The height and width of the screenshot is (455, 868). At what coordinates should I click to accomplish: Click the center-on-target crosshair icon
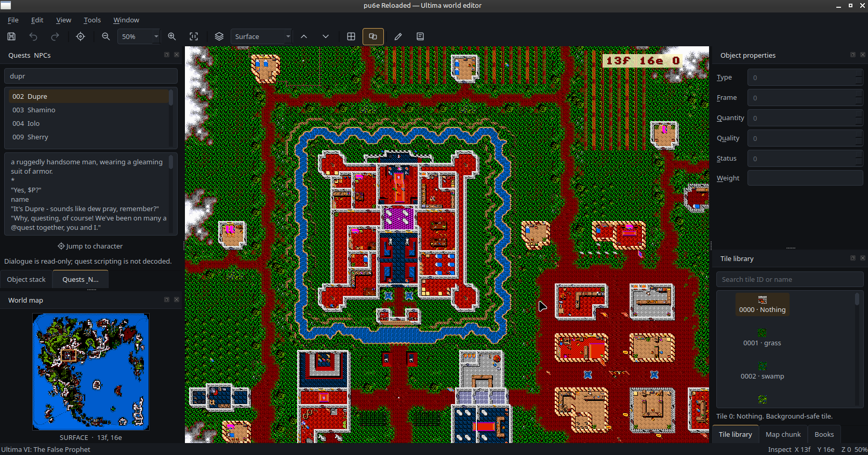[81, 36]
